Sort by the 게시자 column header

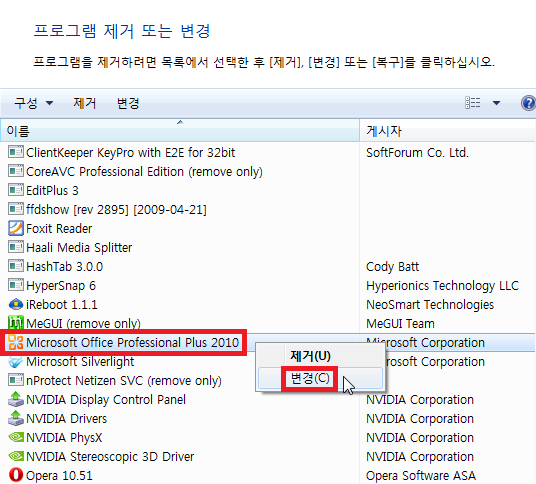coord(447,131)
